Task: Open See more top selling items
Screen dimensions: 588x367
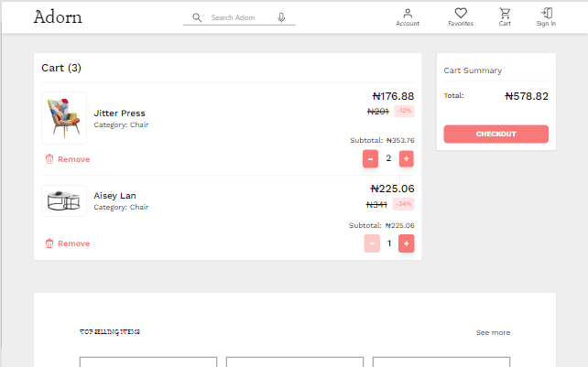Action: [x=493, y=332]
